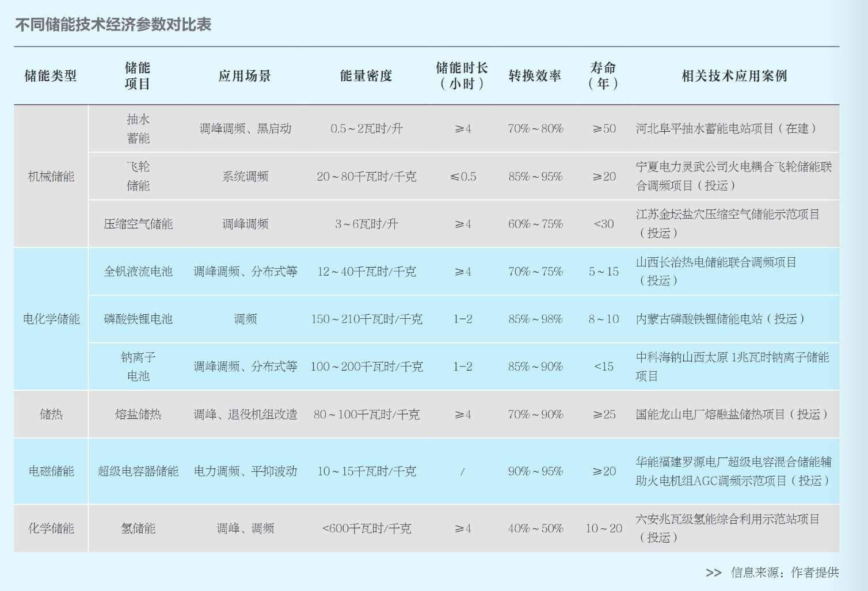Click the 150~210千瓦时/千克 energy density value
868x591 pixels.
pos(366,319)
